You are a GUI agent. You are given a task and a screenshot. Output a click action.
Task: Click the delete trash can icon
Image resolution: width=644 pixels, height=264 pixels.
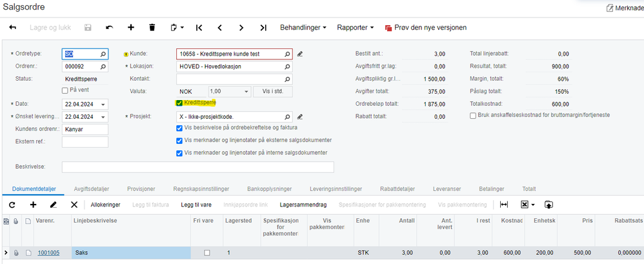click(152, 28)
